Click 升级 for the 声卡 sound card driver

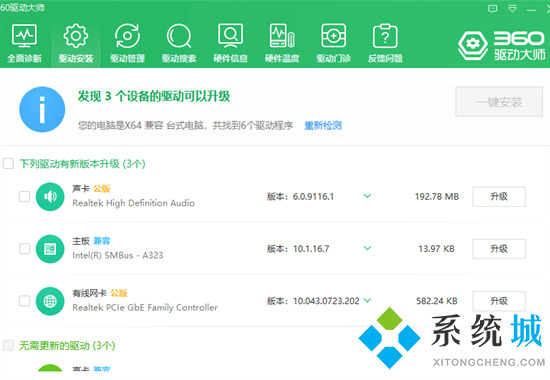(499, 196)
